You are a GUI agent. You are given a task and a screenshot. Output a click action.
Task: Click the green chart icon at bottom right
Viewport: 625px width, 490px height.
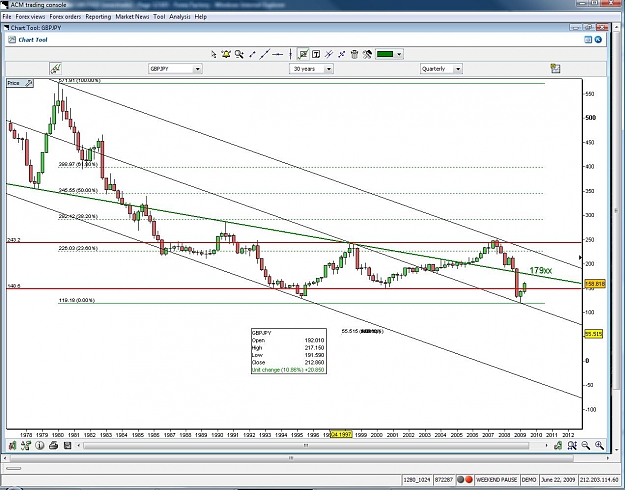pyautogui.click(x=558, y=445)
